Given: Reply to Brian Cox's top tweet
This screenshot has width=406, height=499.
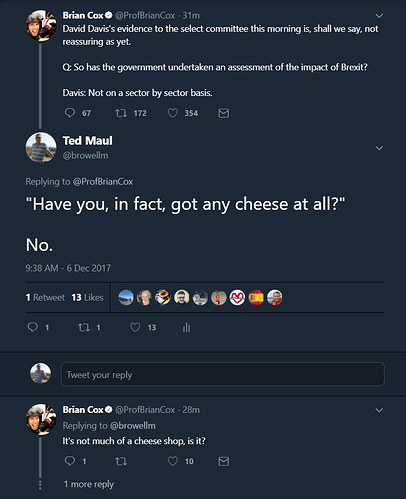Looking at the screenshot, I should point(70,113).
